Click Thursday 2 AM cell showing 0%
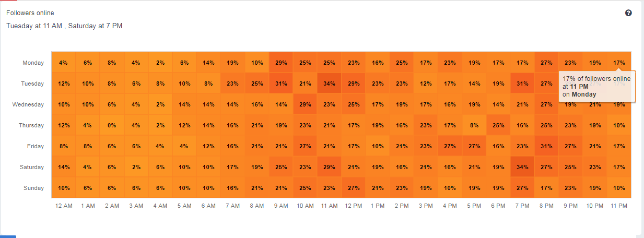This screenshot has width=644, height=238. tap(112, 125)
